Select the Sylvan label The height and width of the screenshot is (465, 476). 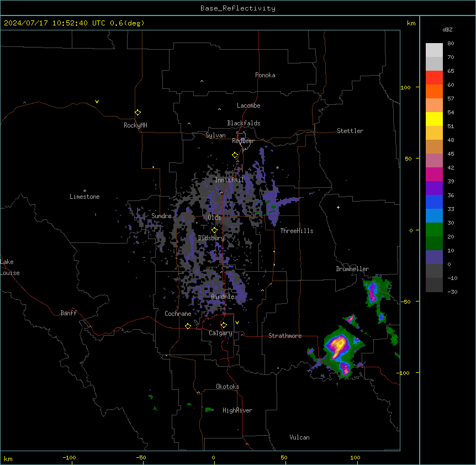point(215,135)
